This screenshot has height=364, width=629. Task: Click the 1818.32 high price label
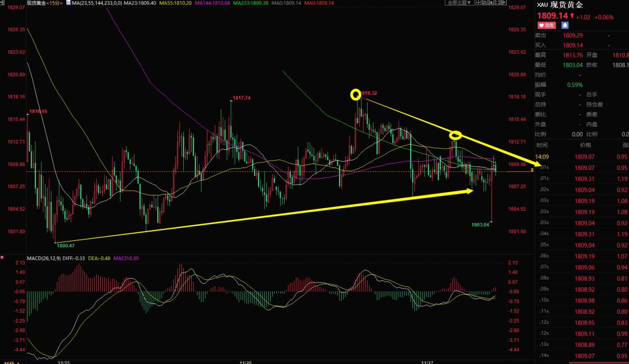click(370, 93)
